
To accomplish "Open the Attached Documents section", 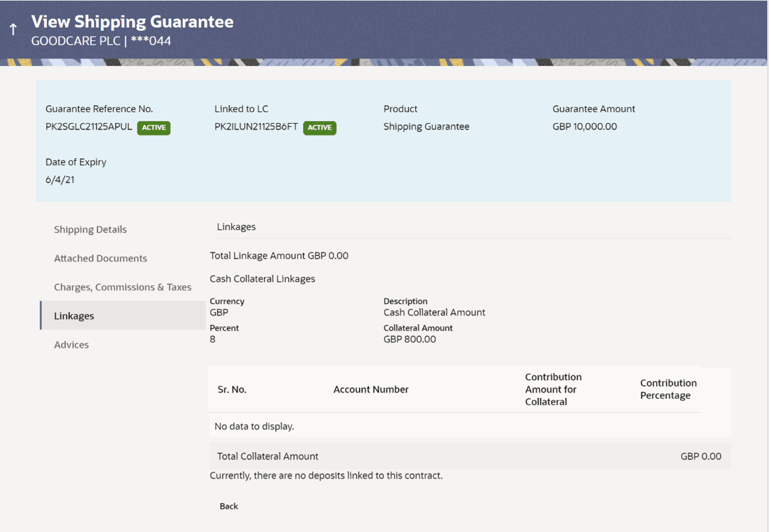I will 100,258.
